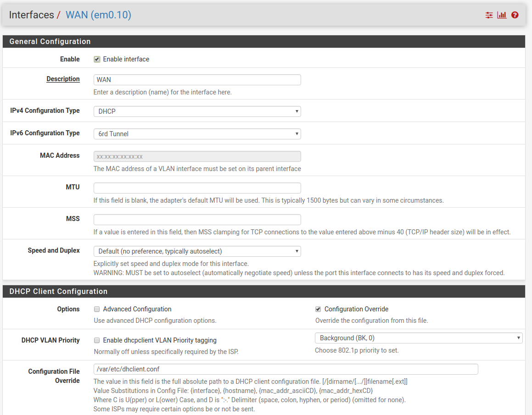Expand the Speed and Duplex dropdown
The width and height of the screenshot is (532, 415).
click(197, 251)
